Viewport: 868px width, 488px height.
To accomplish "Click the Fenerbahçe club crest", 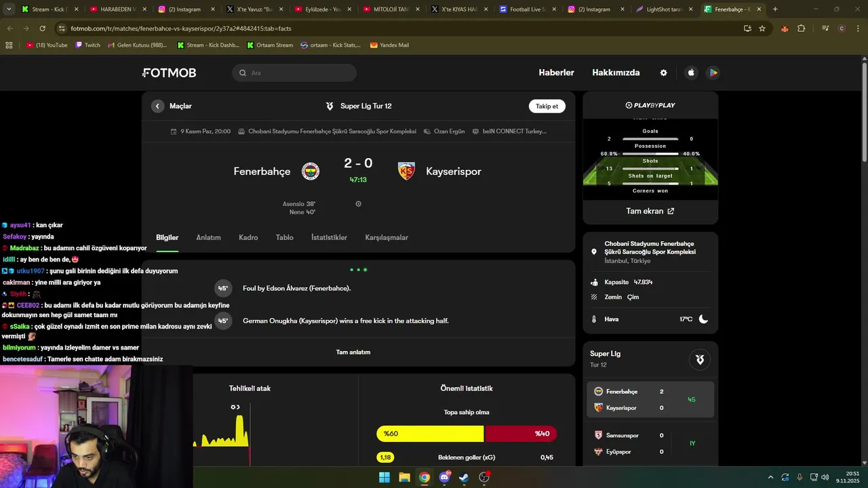I will 311,171.
